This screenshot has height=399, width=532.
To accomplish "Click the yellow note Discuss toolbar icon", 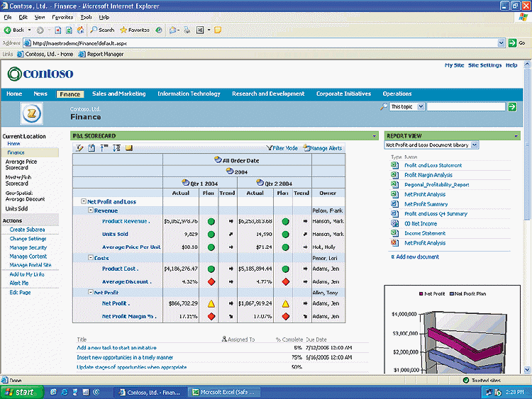I will 218,30.
